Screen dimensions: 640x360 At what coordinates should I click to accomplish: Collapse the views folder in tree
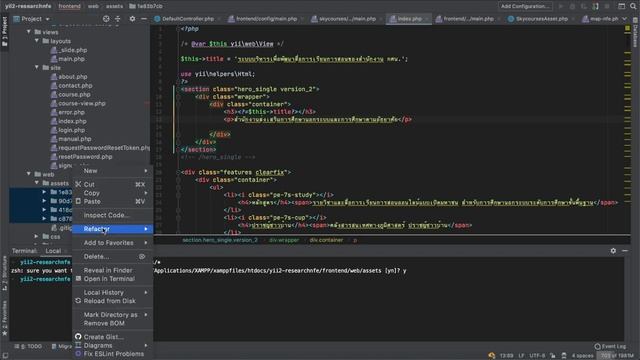pyautogui.click(x=29, y=32)
